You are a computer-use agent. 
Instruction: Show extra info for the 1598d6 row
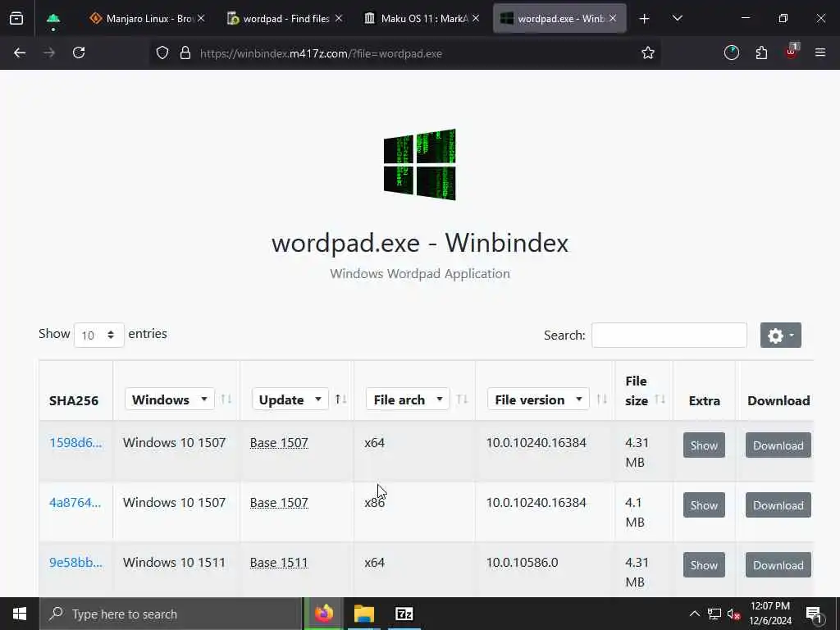704,445
